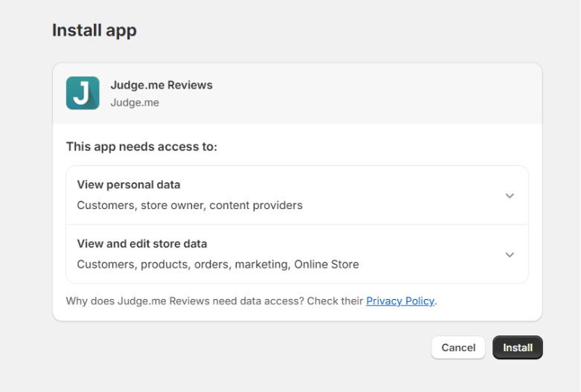Click the Cancel button
Viewport: 581px width, 392px height.
click(x=458, y=347)
